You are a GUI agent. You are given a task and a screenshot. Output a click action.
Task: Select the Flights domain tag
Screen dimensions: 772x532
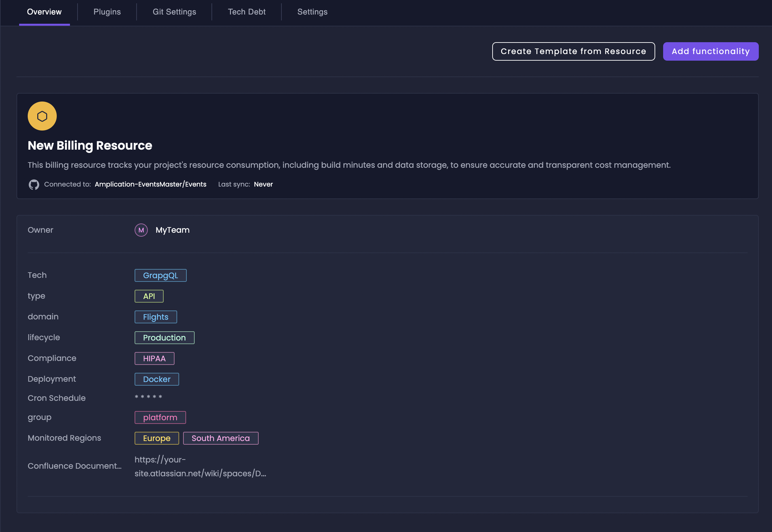[155, 317]
